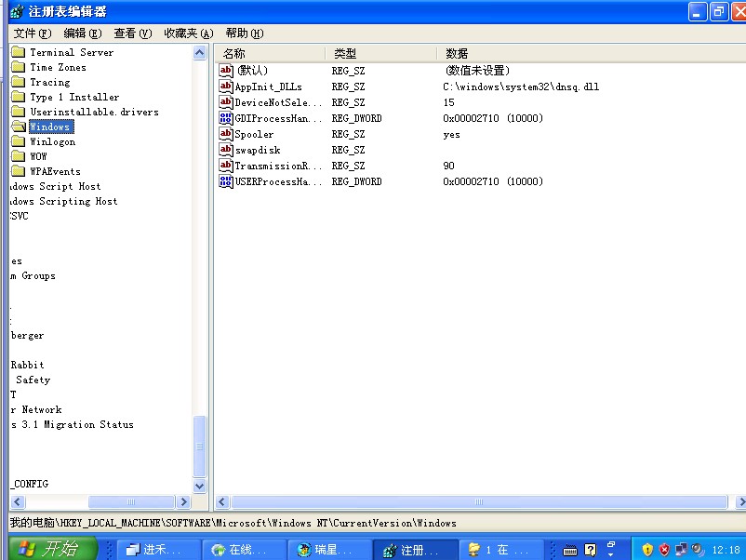Click the values pane scroll left arrow
Screen dimensions: 746x560
coord(222,501)
